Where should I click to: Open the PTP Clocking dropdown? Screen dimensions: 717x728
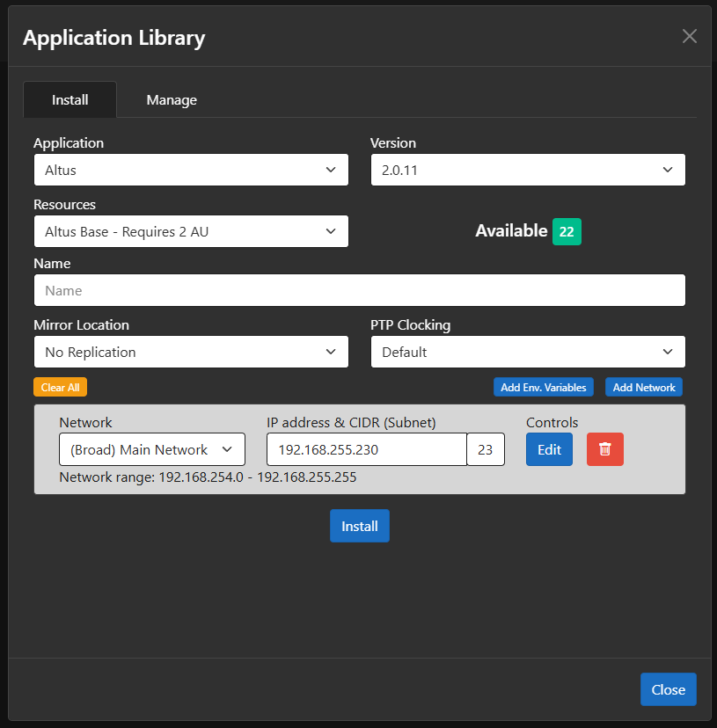pos(527,352)
